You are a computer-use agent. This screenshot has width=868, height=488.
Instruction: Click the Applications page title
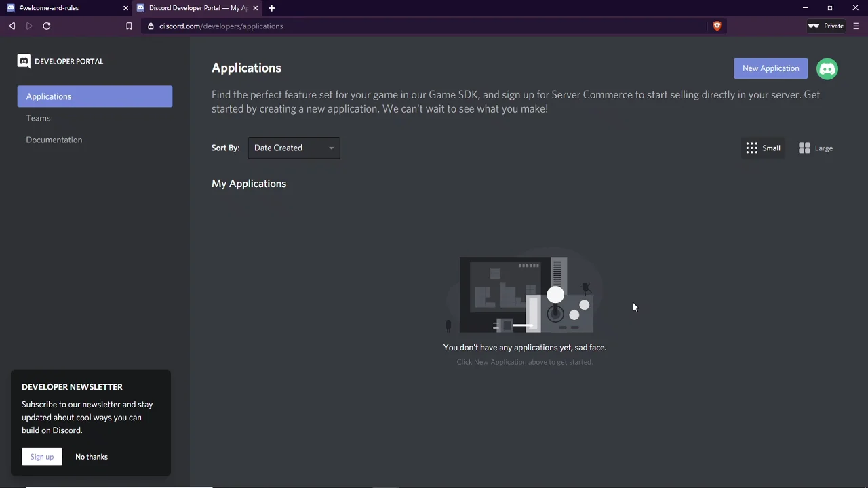tap(246, 68)
